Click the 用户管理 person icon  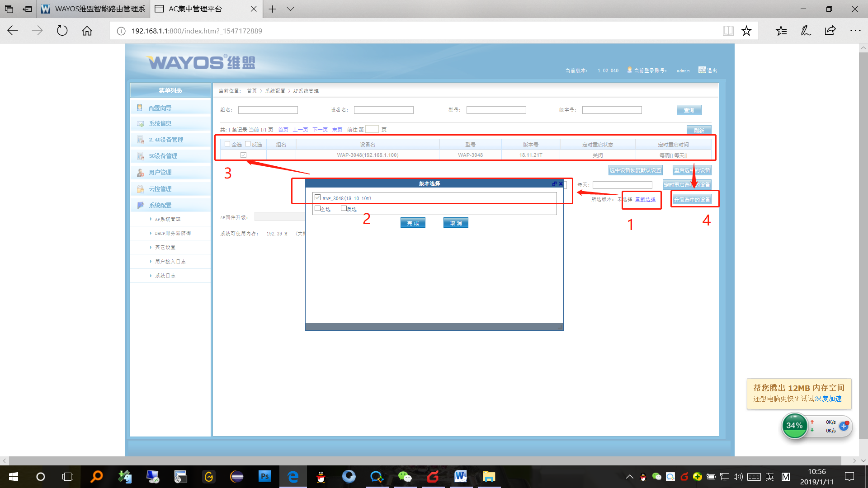(x=140, y=172)
